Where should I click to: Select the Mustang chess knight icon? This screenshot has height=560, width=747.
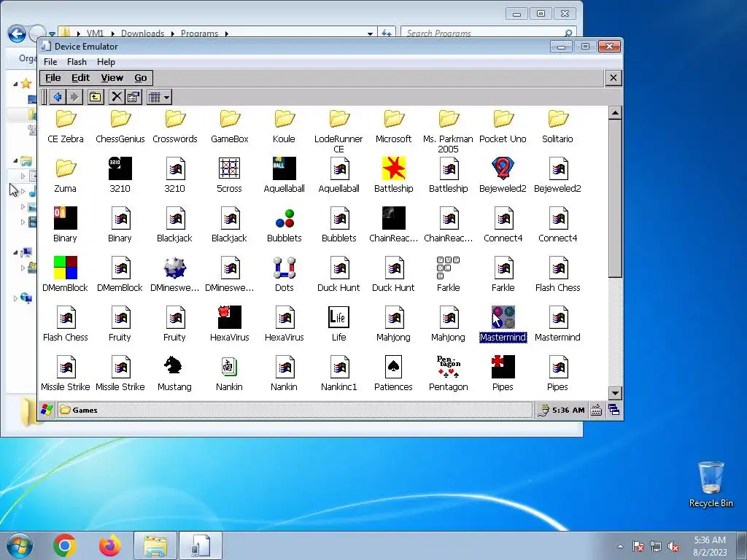[174, 366]
